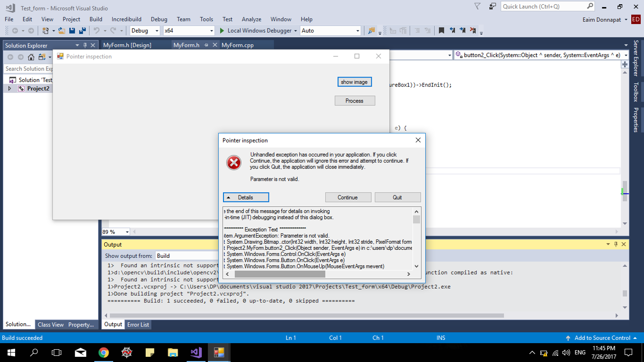Image resolution: width=644 pixels, height=362 pixels.
Task: Click the Undo toolbar icon
Action: pos(97,31)
